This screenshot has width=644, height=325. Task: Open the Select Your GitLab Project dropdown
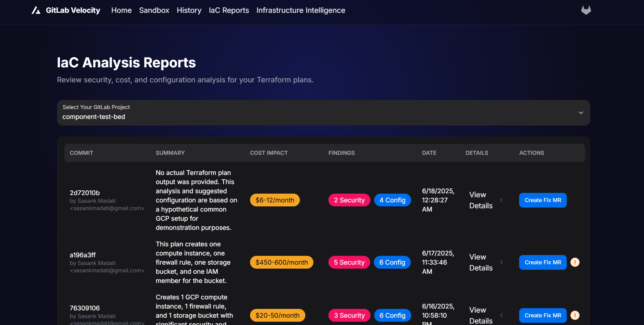(323, 113)
